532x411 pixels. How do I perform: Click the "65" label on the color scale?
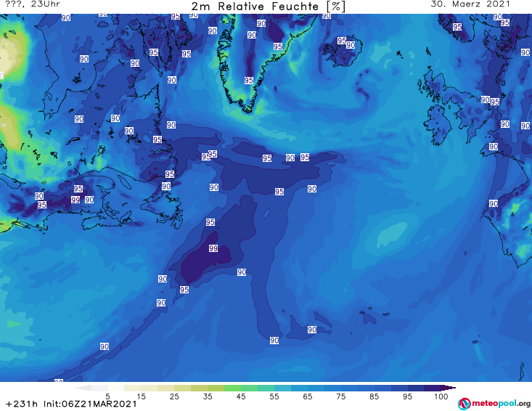tap(308, 396)
